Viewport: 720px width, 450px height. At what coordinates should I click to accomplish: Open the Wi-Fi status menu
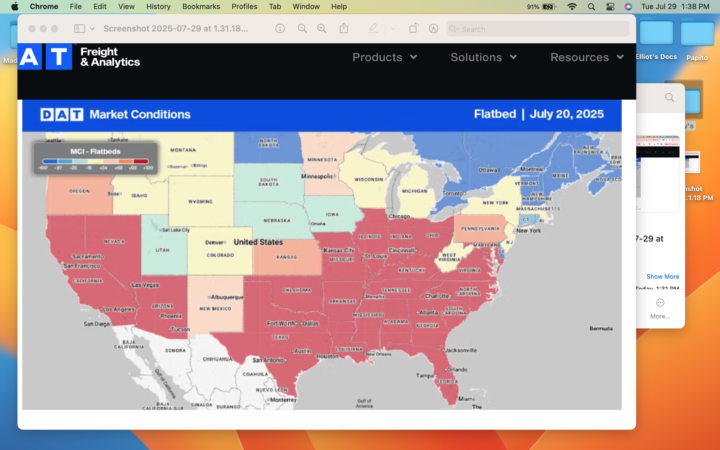[572, 6]
